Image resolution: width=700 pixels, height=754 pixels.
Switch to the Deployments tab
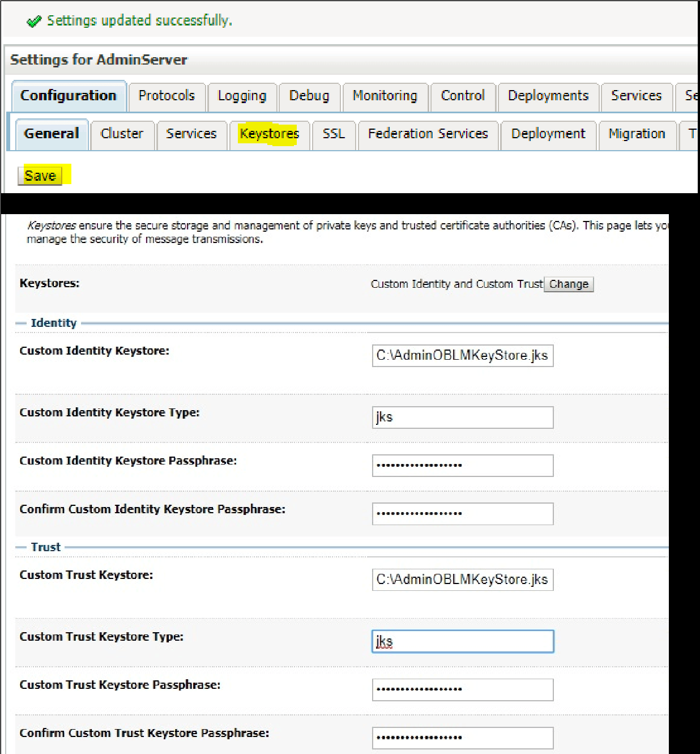tap(548, 96)
